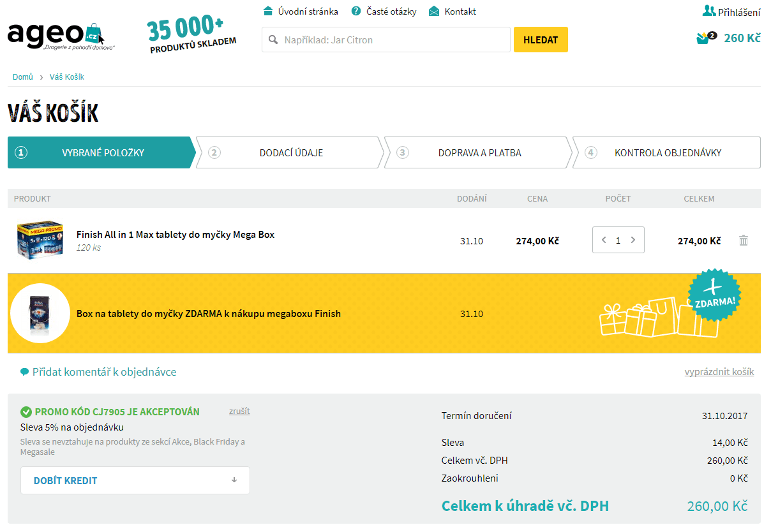Cancel promo code via zrušit link
771x532 pixels.
(239, 411)
